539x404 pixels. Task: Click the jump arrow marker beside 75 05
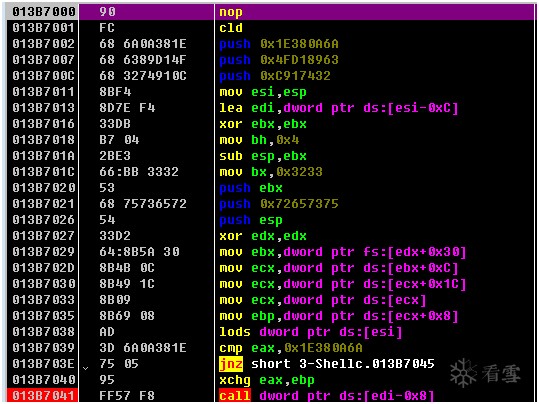(x=86, y=368)
